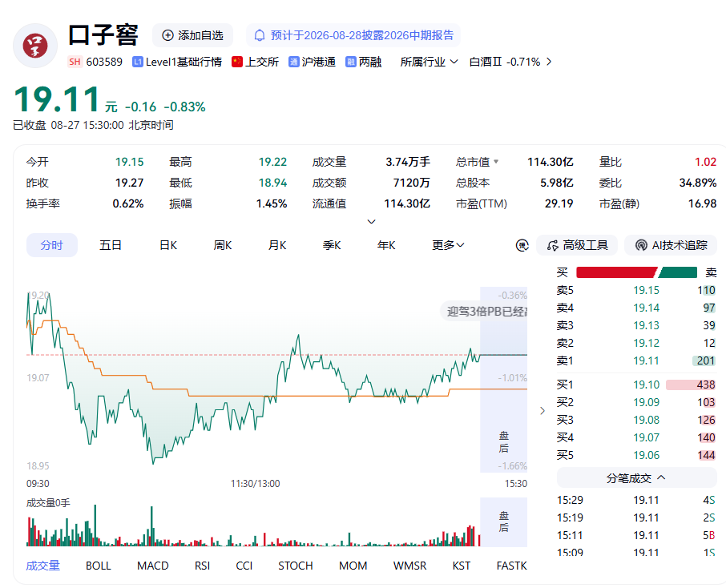The width and height of the screenshot is (726, 588).
Task: Click the 15:29 trade record row
Action: pyautogui.click(x=636, y=500)
